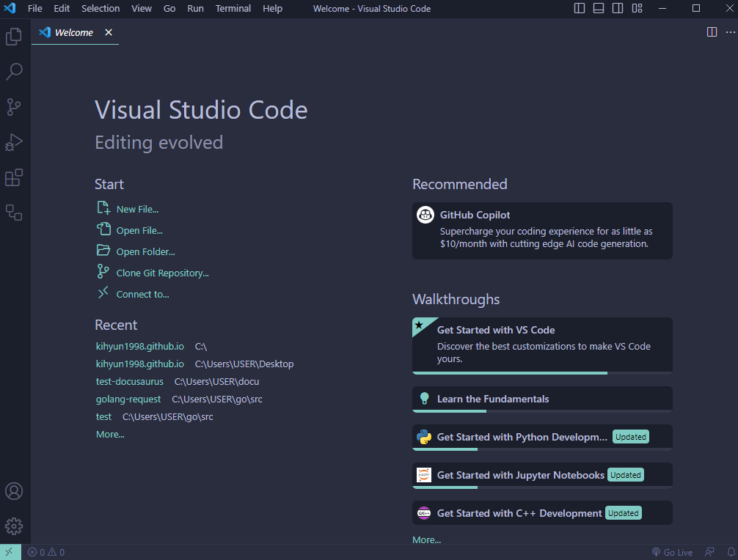Click the Connect to... link

click(142, 294)
